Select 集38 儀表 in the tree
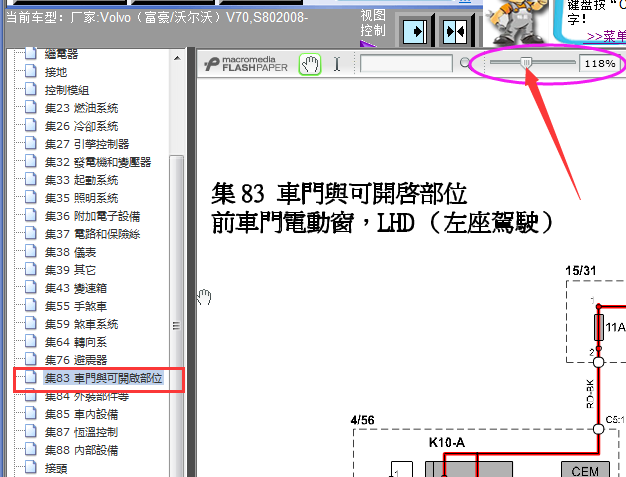 71,252
